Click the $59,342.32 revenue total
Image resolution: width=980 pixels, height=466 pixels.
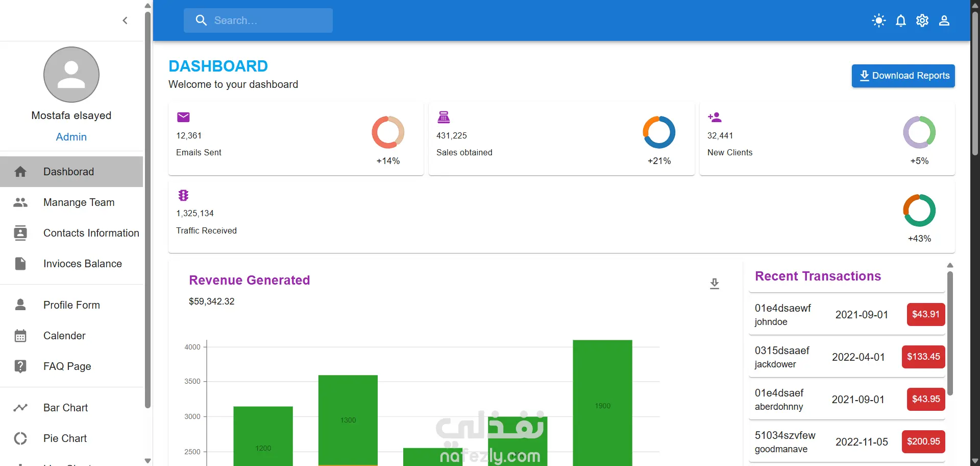pos(212,301)
